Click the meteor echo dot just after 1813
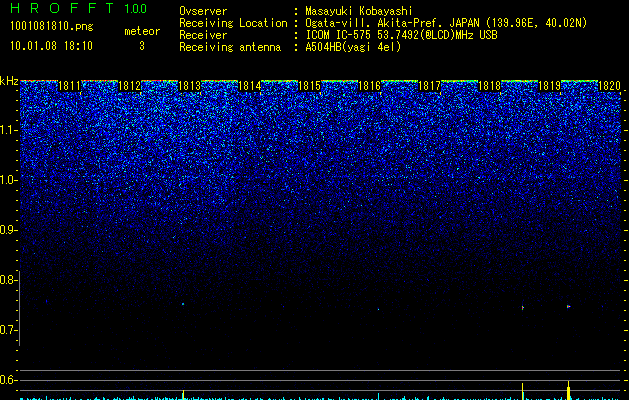The width and height of the screenshot is (629, 400). (x=183, y=304)
